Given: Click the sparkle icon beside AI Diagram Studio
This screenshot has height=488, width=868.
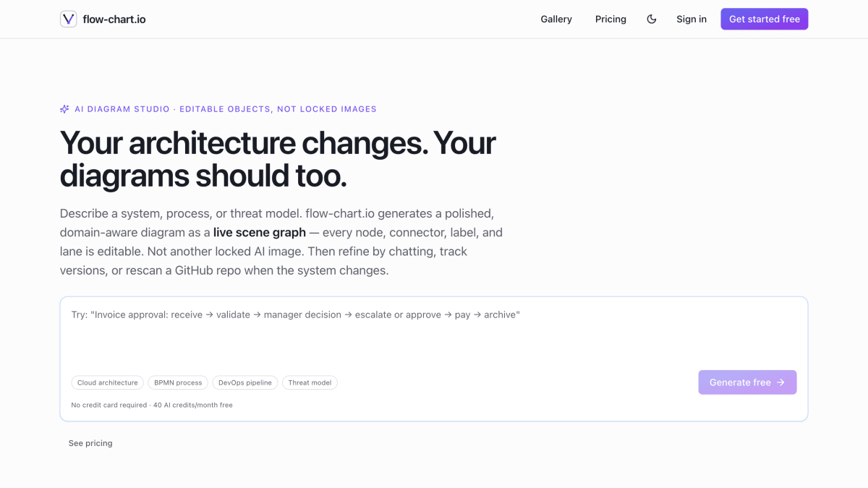Looking at the screenshot, I should click(65, 109).
